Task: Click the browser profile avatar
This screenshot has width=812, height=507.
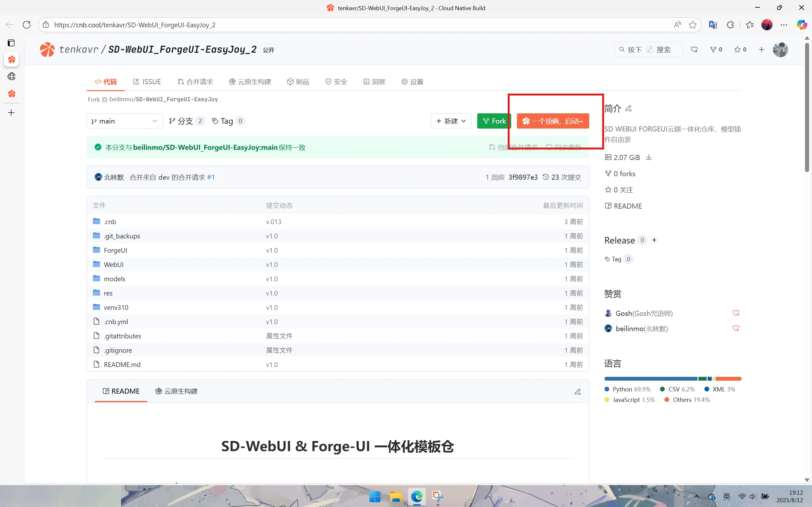Action: point(767,24)
